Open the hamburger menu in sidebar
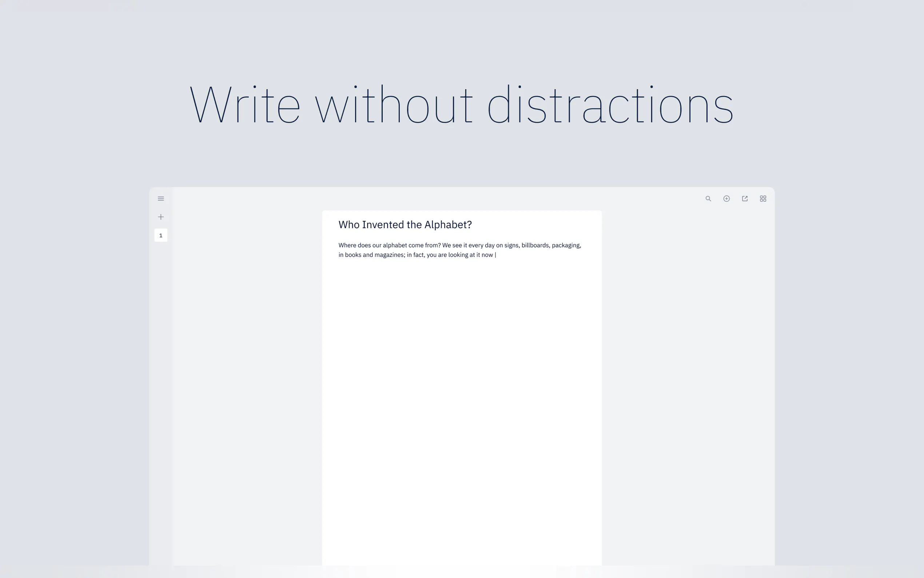 pyautogui.click(x=161, y=198)
